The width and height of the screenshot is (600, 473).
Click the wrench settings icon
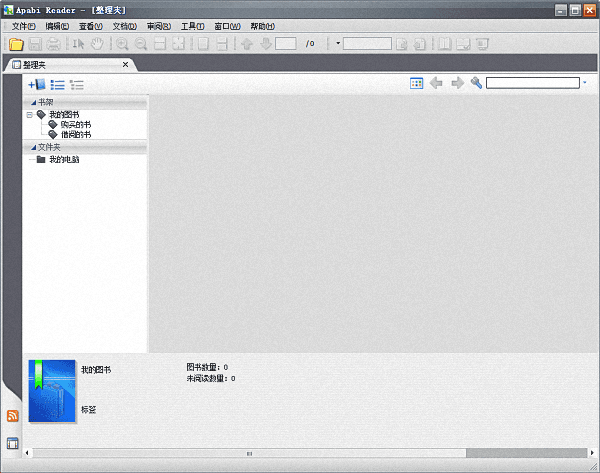click(476, 83)
